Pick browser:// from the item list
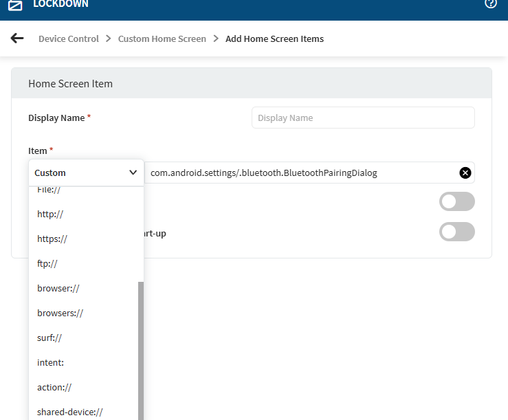The image size is (508, 420). 58,288
